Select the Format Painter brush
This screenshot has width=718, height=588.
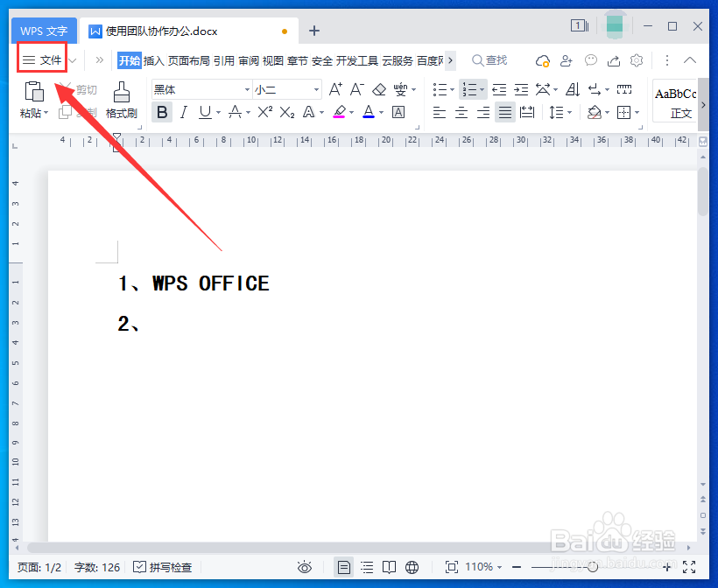pos(122,92)
